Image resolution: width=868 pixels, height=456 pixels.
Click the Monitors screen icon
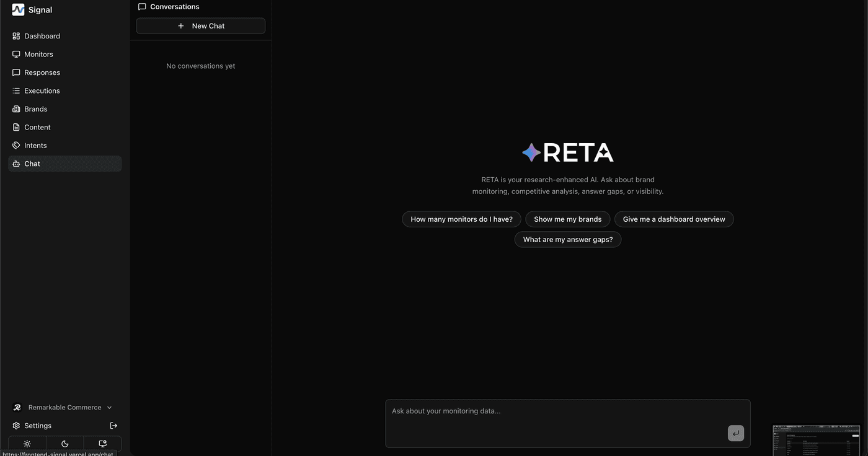point(16,55)
